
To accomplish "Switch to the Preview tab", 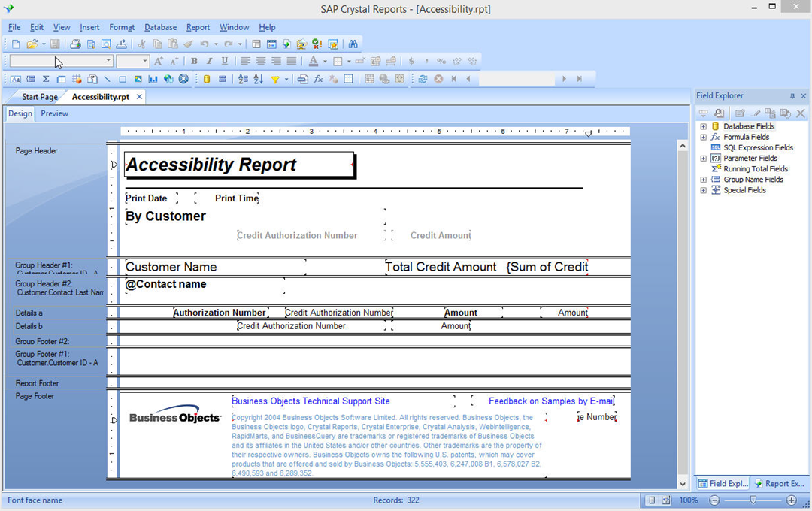I will (54, 114).
